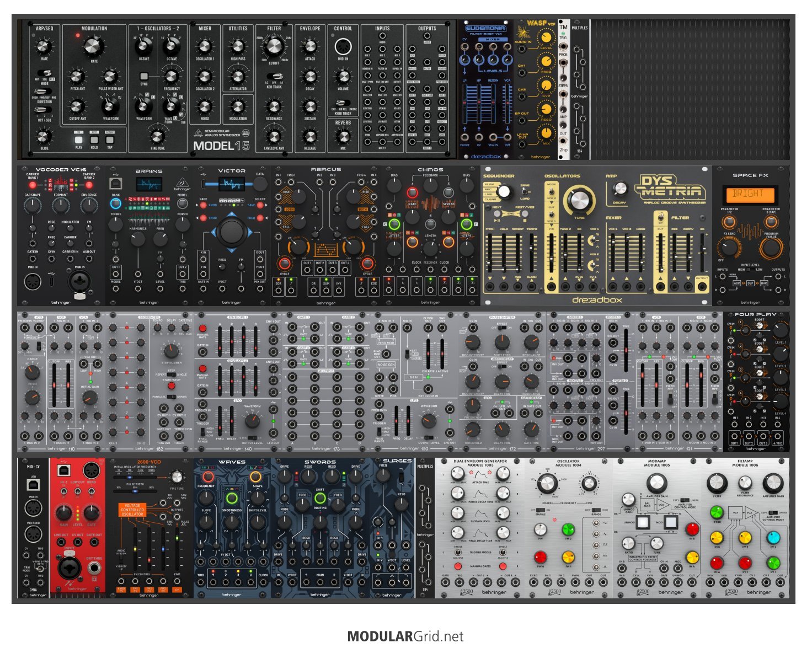
Task: Flip the ARP/SEQ Mode switch on Model 15
Action: pos(46,72)
